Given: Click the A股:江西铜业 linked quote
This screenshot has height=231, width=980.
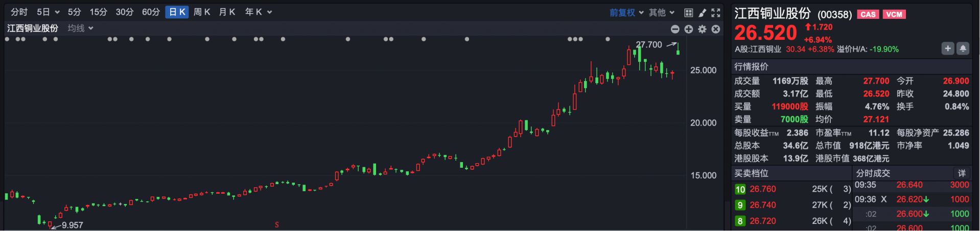Looking at the screenshot, I should point(758,49).
